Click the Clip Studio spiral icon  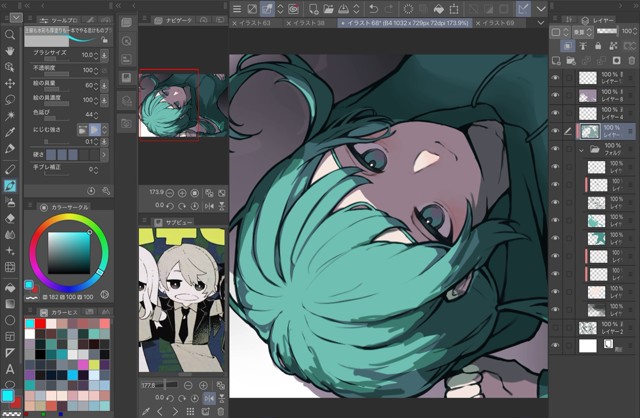[293, 9]
